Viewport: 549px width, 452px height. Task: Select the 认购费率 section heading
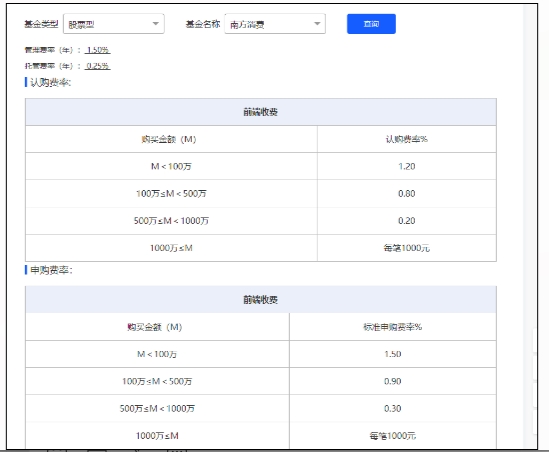point(50,83)
